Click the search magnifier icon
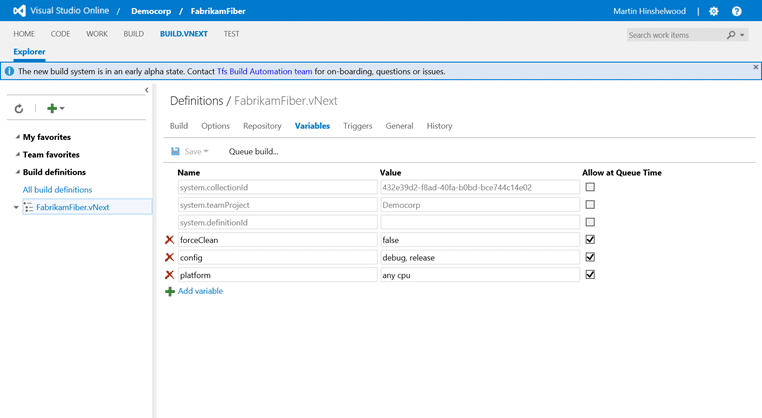Screen dimensions: 762x418 [x=731, y=35]
